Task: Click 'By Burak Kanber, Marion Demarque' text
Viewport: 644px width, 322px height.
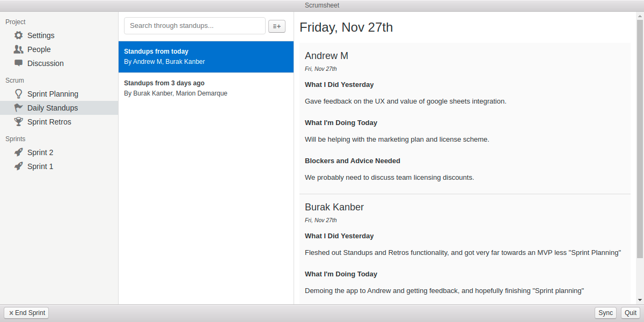Action: click(x=175, y=93)
